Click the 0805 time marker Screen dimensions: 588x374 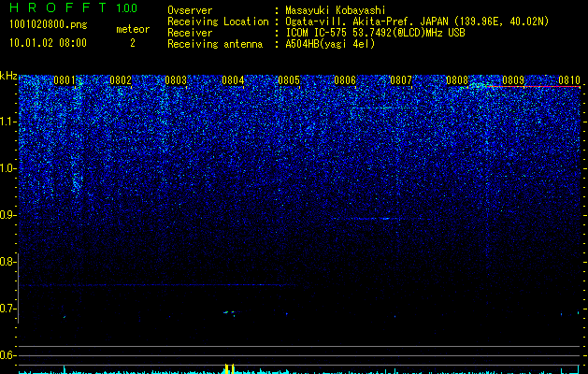[x=289, y=80]
